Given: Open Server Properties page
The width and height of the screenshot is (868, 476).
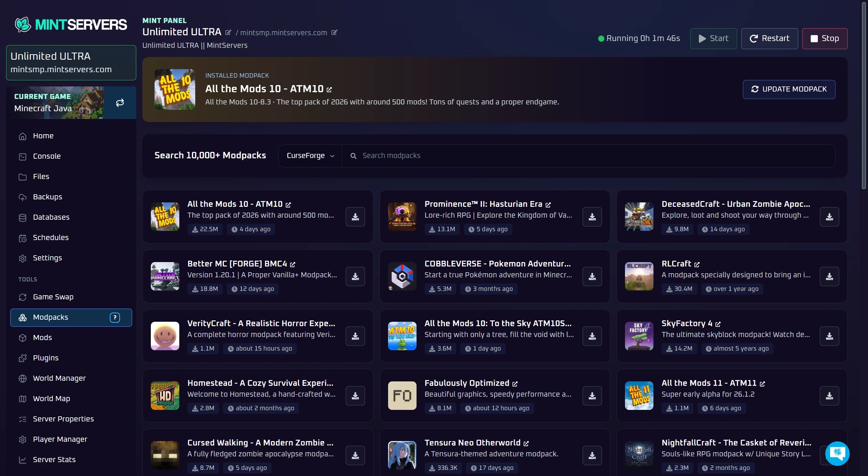Looking at the screenshot, I should 71,419.
